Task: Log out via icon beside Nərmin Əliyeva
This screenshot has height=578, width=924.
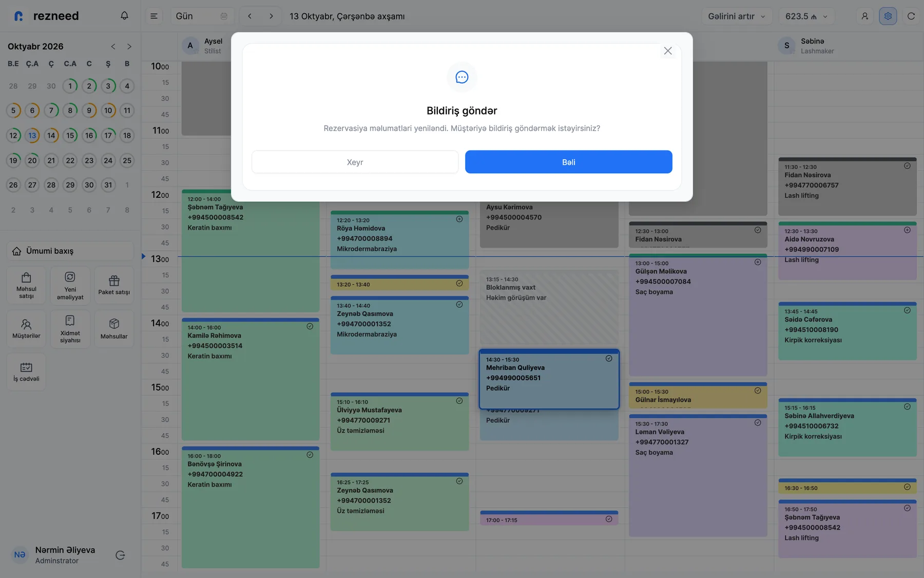Action: pos(120,555)
